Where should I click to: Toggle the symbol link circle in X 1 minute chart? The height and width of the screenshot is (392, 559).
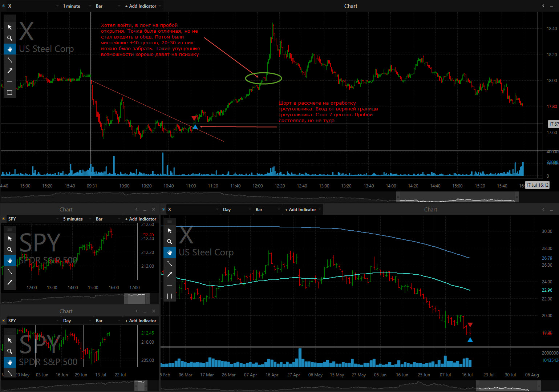[4, 6]
